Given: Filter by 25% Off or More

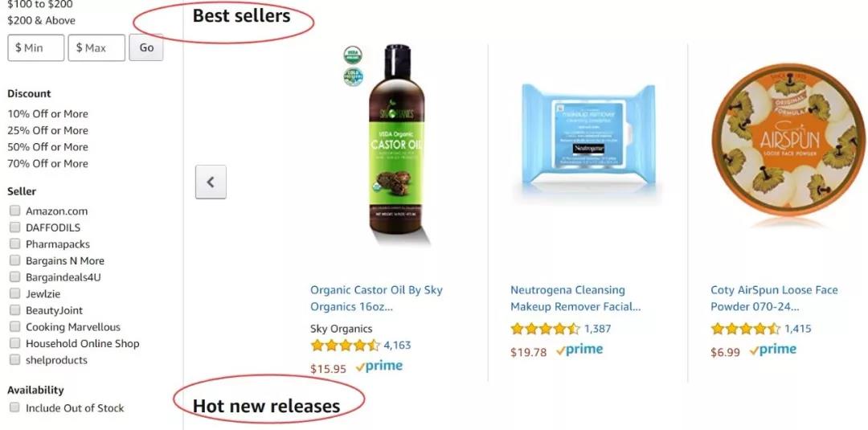Looking at the screenshot, I should 47,130.
